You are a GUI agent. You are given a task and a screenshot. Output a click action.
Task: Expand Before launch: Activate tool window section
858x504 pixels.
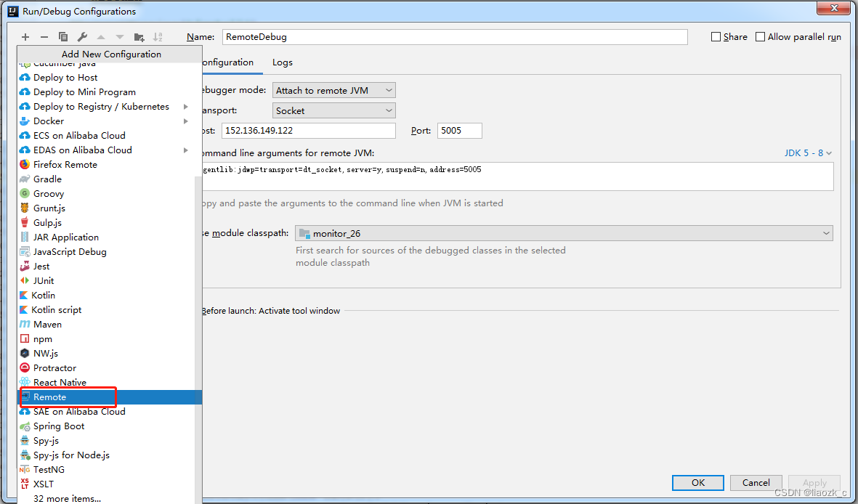coord(271,311)
